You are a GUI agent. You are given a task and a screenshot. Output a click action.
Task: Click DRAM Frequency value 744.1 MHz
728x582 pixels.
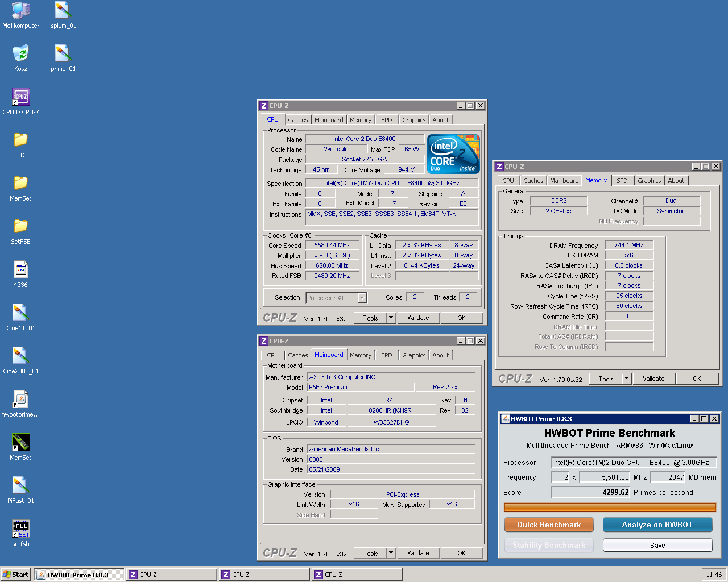(629, 245)
